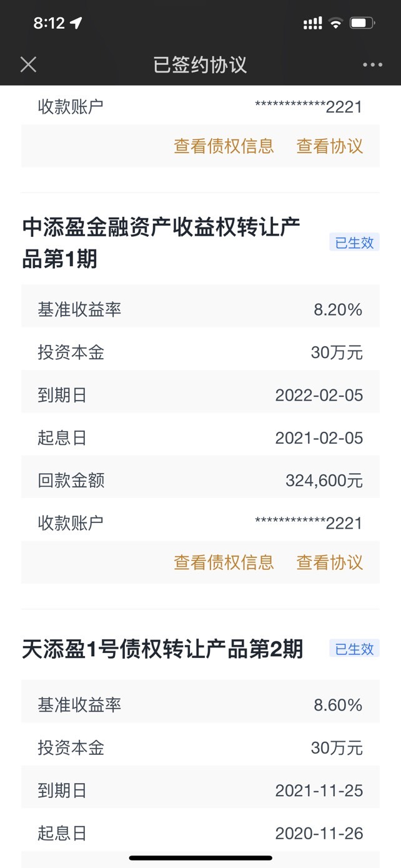Tap the home indicator bar at bottom

200,858
